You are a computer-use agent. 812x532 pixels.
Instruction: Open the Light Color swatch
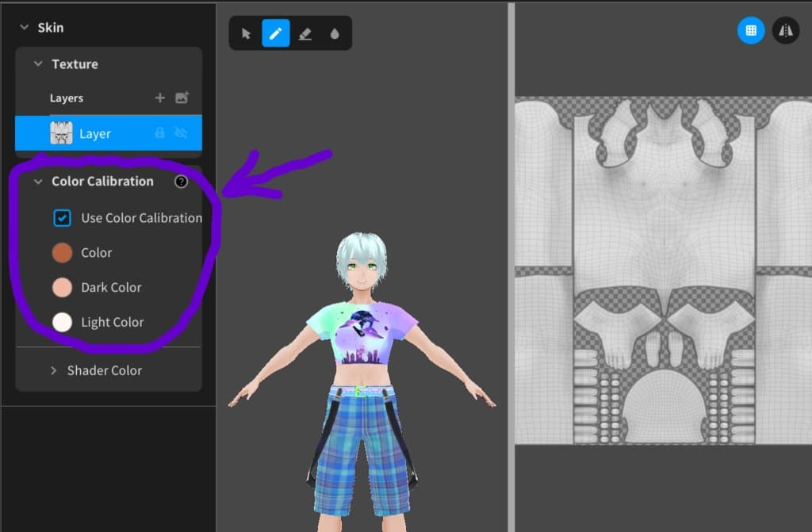point(62,322)
